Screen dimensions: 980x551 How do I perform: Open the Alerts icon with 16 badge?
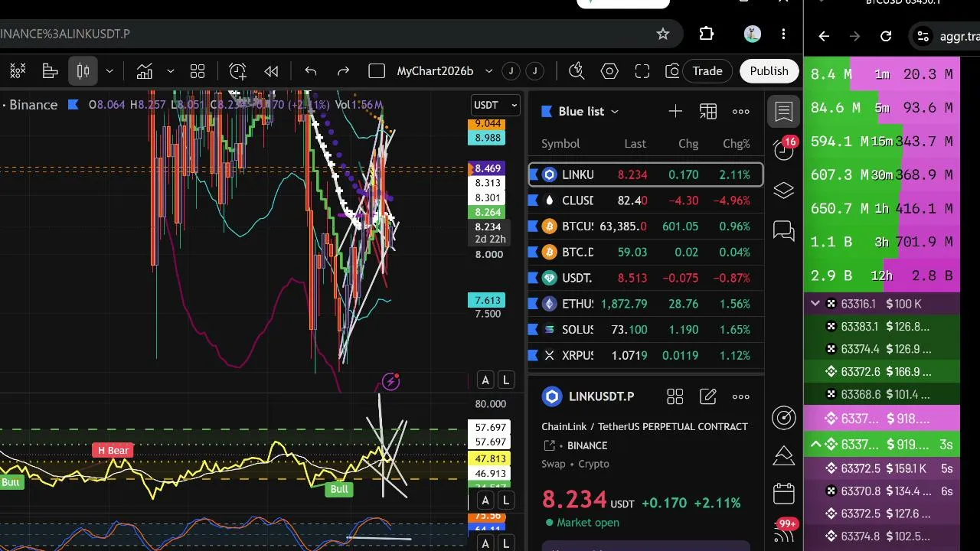[x=784, y=149]
